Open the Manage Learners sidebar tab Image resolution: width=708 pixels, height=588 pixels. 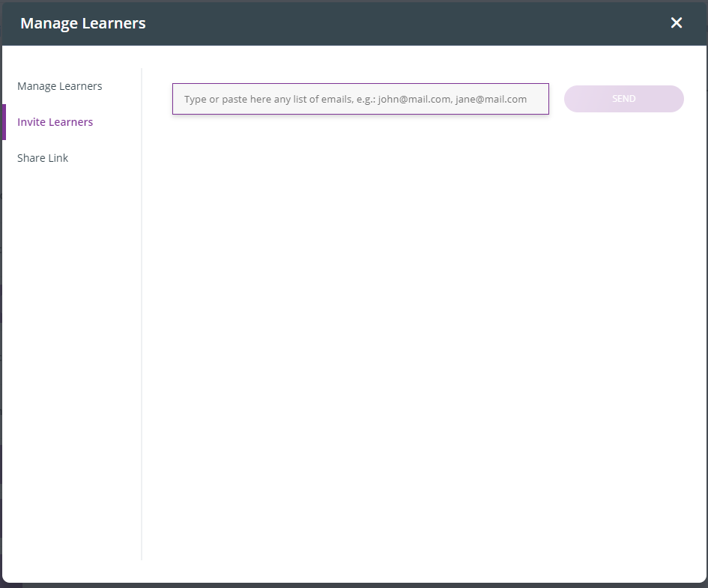pos(60,86)
